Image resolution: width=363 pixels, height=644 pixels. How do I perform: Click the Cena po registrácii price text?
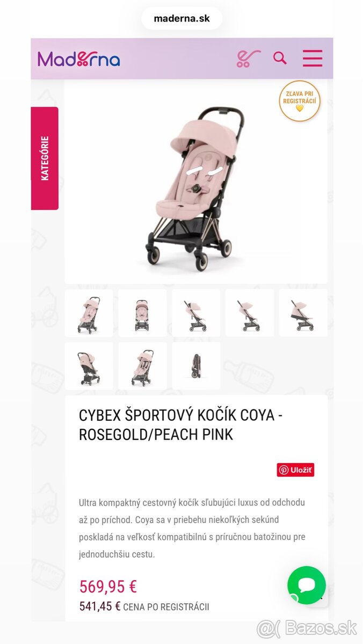144,607
